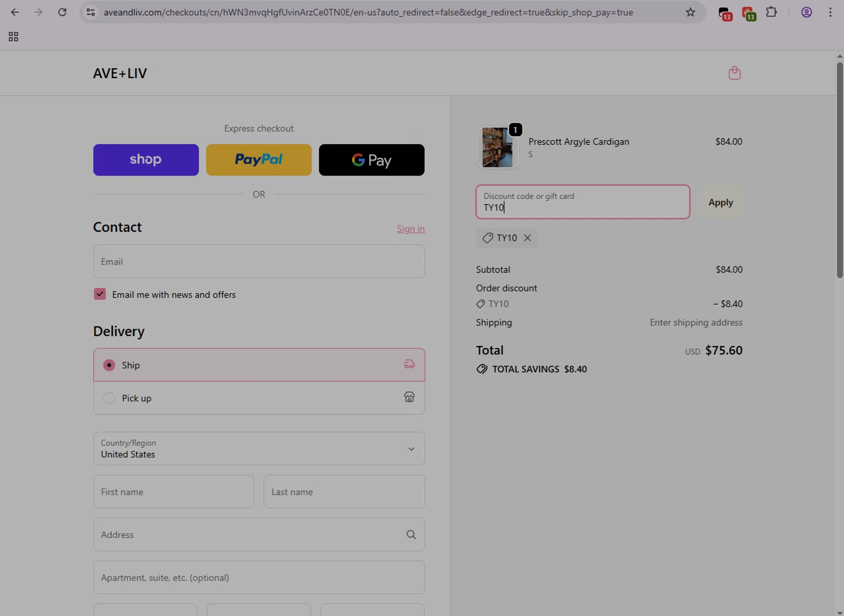Focus the Address field
The image size is (844, 616).
pos(259,534)
